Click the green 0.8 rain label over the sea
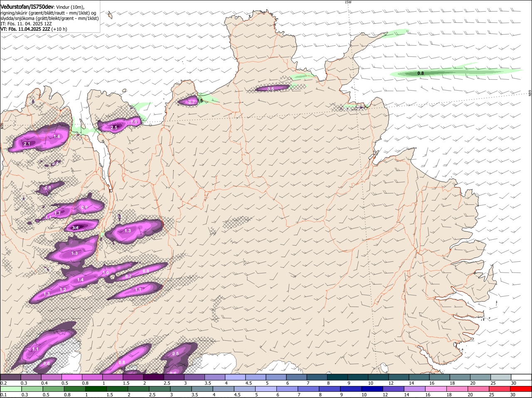This screenshot has height=398, width=532. pyautogui.click(x=421, y=74)
